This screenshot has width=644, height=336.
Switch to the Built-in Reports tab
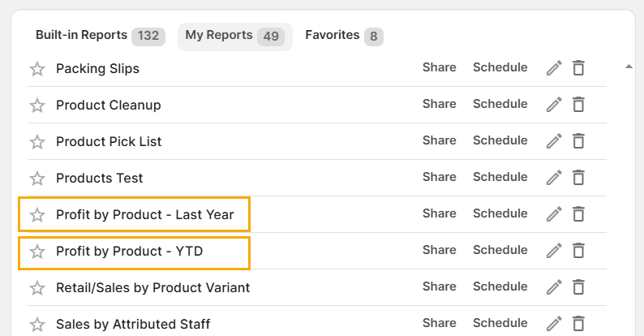tap(99, 36)
